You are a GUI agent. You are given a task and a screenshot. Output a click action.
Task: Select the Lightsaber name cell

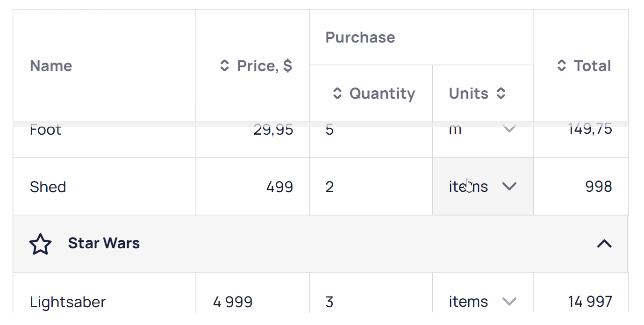click(x=68, y=302)
